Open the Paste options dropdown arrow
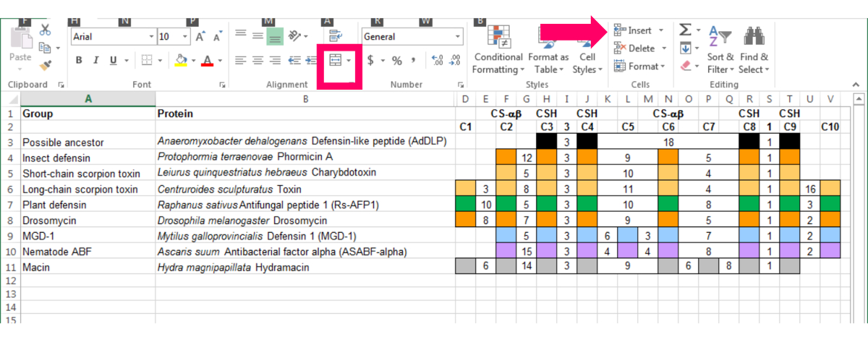The image size is (868, 337). (x=20, y=69)
